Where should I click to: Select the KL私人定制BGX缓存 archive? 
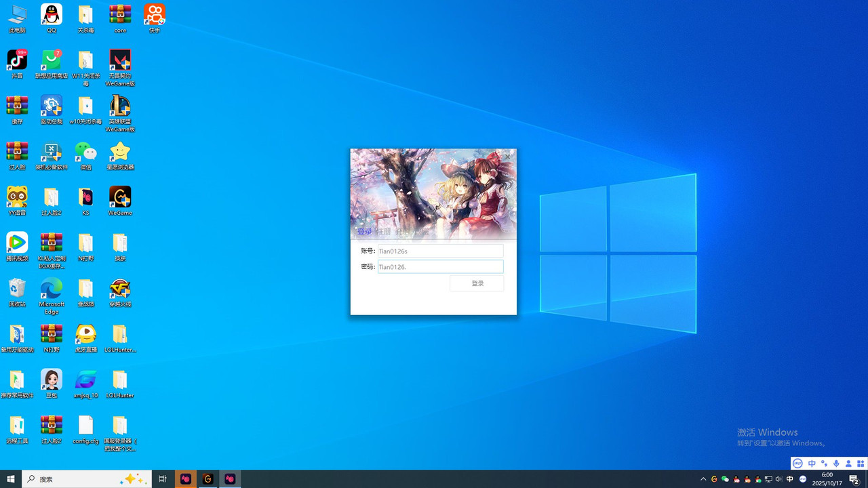pyautogui.click(x=52, y=250)
